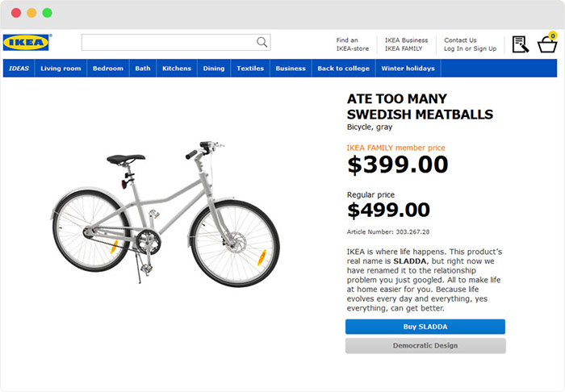Choose Textiles from the navigation bar

click(x=250, y=69)
